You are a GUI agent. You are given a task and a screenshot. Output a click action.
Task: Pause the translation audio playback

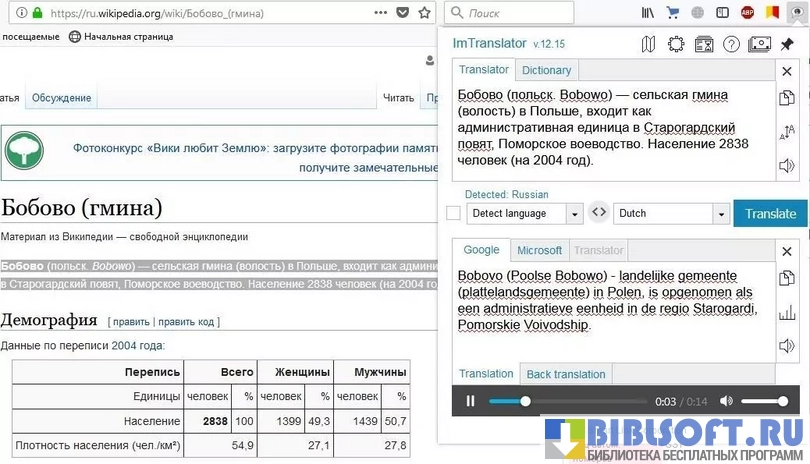(470, 401)
